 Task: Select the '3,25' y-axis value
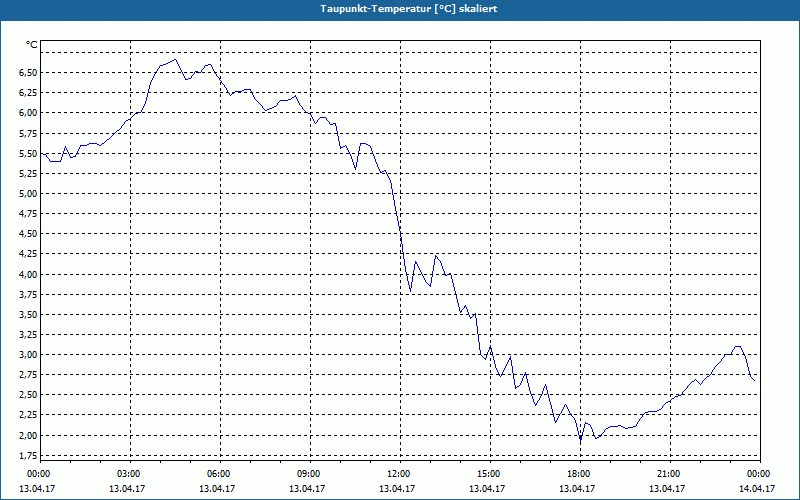point(28,335)
